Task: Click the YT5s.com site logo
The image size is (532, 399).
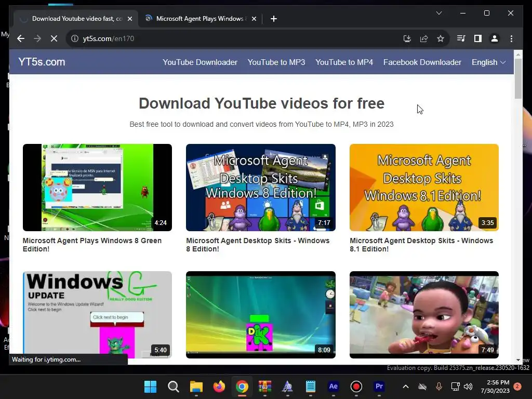Action: 42,62
